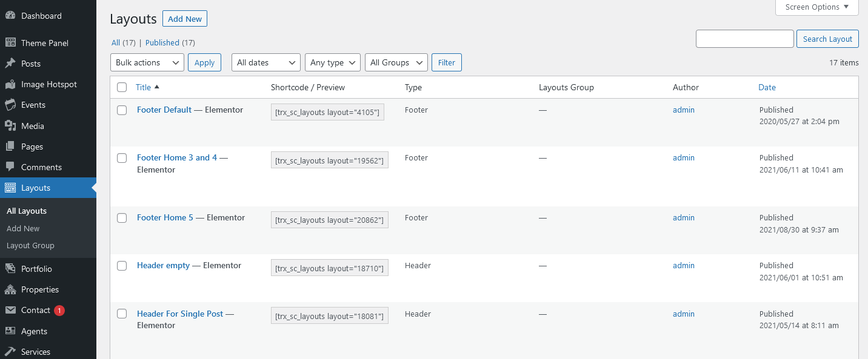The height and width of the screenshot is (359, 868).
Task: Expand the All dates dropdown
Action: [266, 62]
